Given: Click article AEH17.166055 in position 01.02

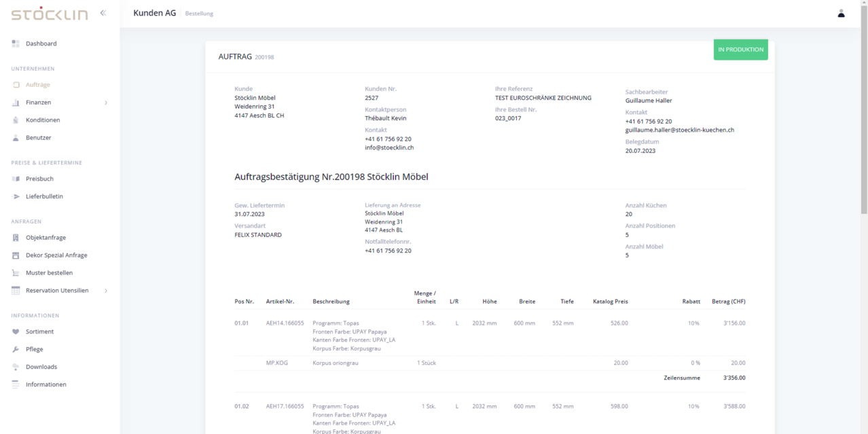Looking at the screenshot, I should [x=285, y=406].
